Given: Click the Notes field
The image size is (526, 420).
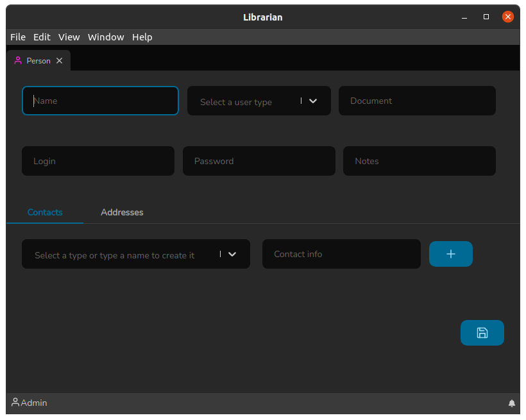Looking at the screenshot, I should 419,161.
